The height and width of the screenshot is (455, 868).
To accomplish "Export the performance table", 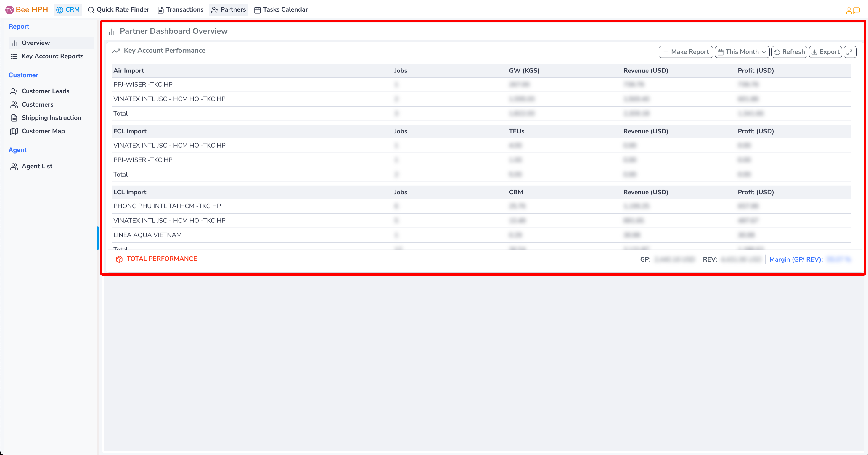I will click(x=825, y=52).
